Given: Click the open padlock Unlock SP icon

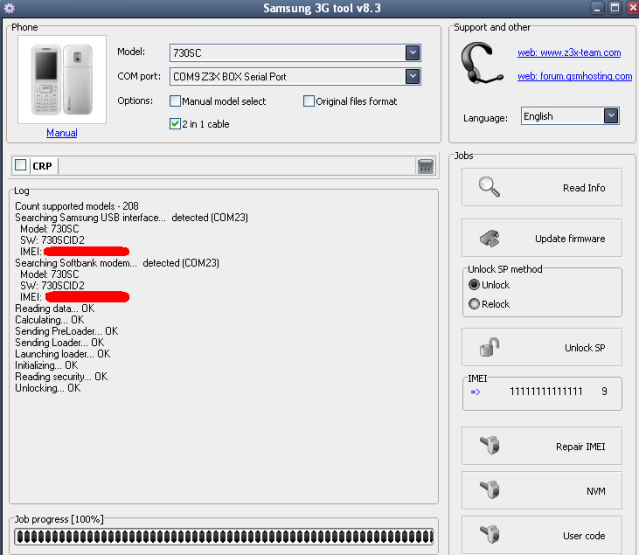Looking at the screenshot, I should click(x=489, y=347).
